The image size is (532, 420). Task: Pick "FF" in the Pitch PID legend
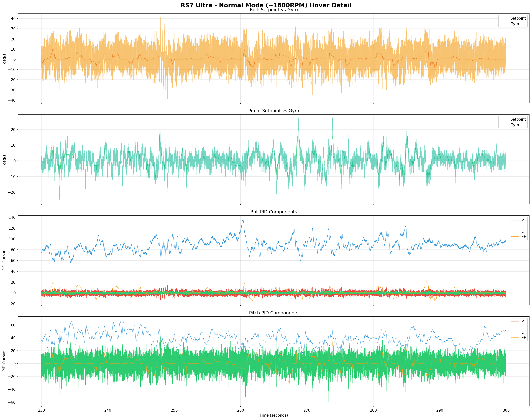(x=524, y=338)
